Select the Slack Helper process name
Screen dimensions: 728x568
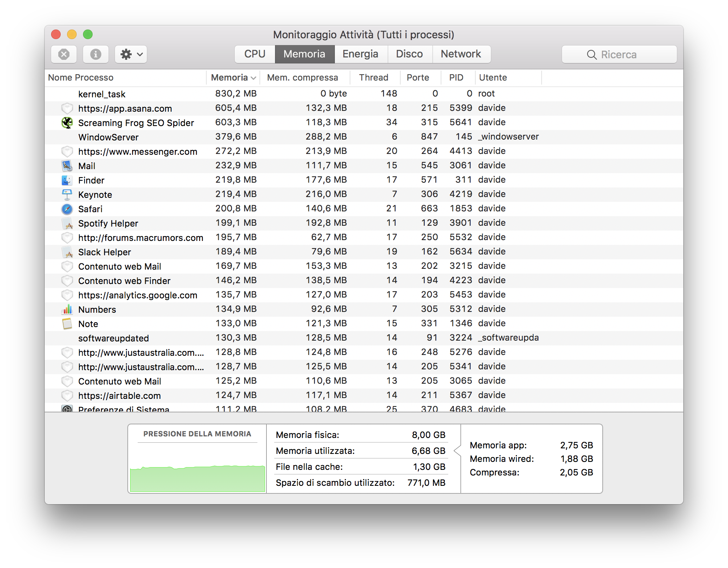point(105,252)
